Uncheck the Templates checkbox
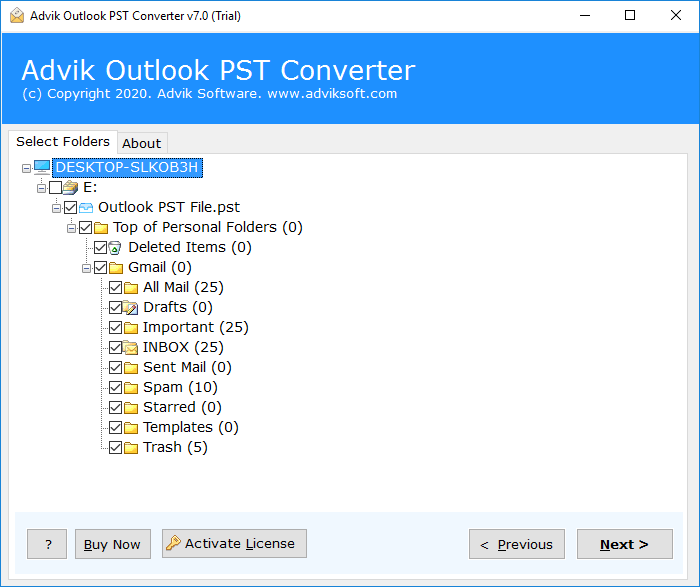Screen dimensions: 700x587 click(116, 428)
